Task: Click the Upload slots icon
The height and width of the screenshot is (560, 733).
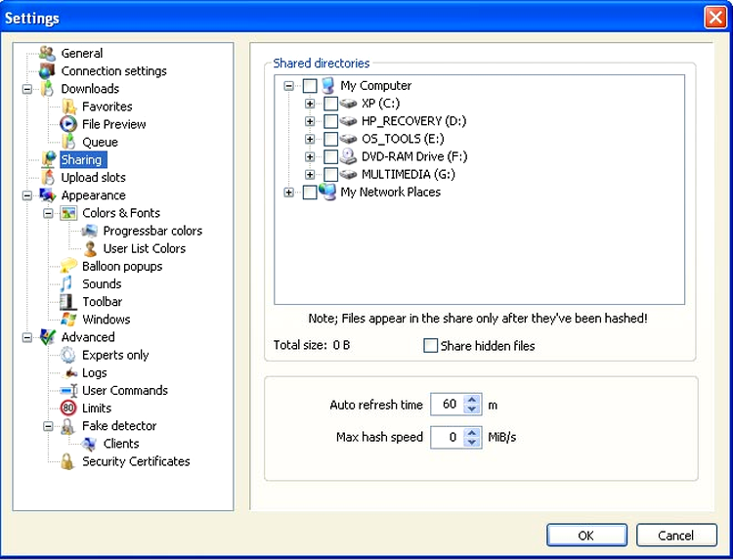Action: pyautogui.click(x=48, y=178)
